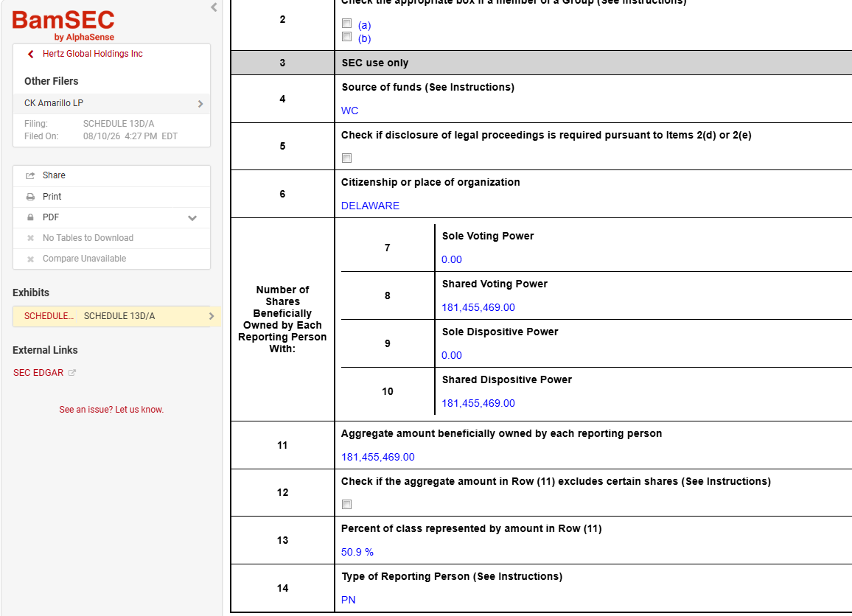Click the row 11 aggregate amount 181,455,469.00
Screen dimensions: 852x616
point(377,457)
